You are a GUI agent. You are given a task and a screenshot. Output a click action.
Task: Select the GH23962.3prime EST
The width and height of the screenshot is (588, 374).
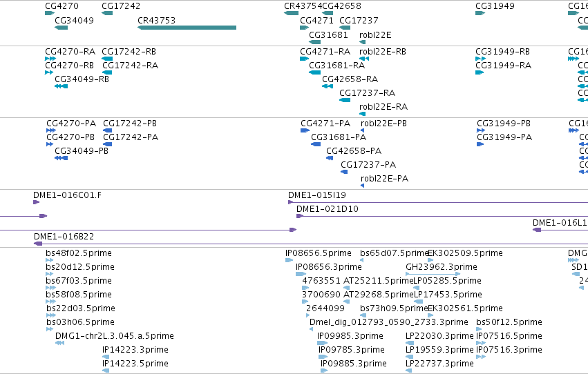433,275
